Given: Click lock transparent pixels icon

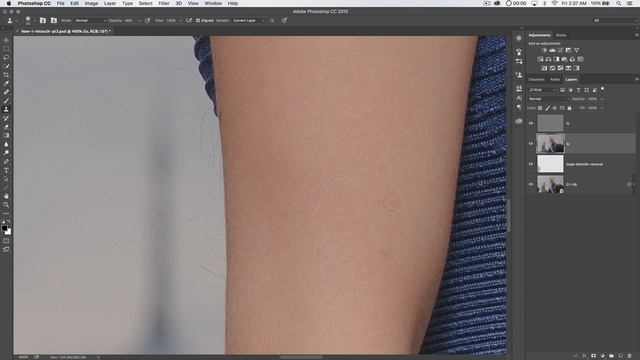Looking at the screenshot, I should (540, 108).
